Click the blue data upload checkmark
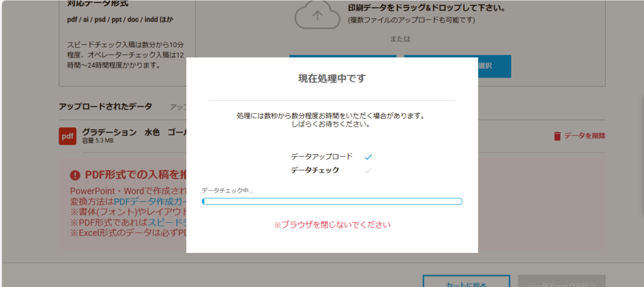 pos(369,156)
